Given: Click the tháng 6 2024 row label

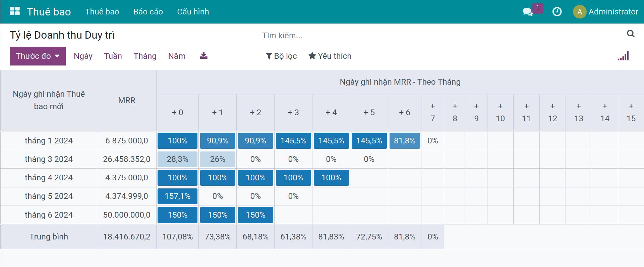Looking at the screenshot, I should click(49, 215).
